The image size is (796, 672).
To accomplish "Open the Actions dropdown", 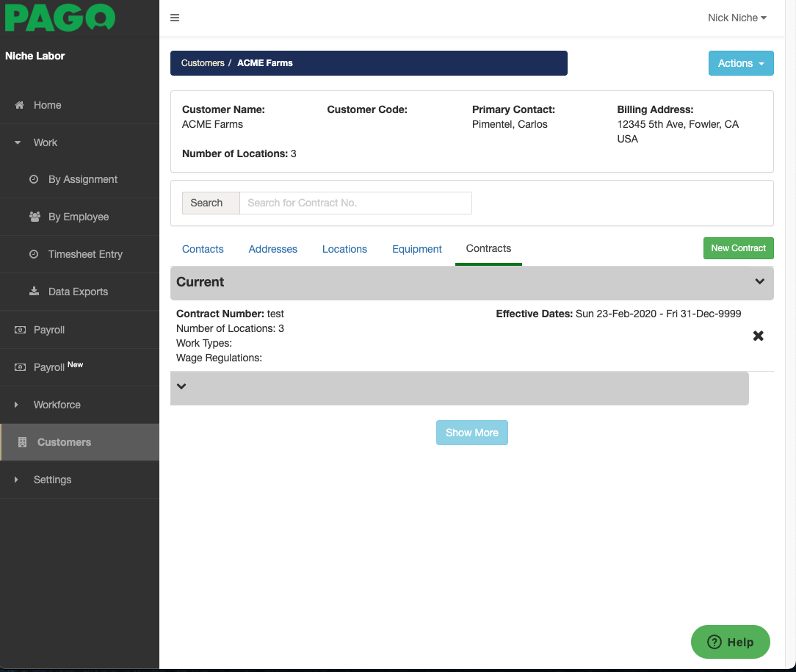I will pos(741,63).
